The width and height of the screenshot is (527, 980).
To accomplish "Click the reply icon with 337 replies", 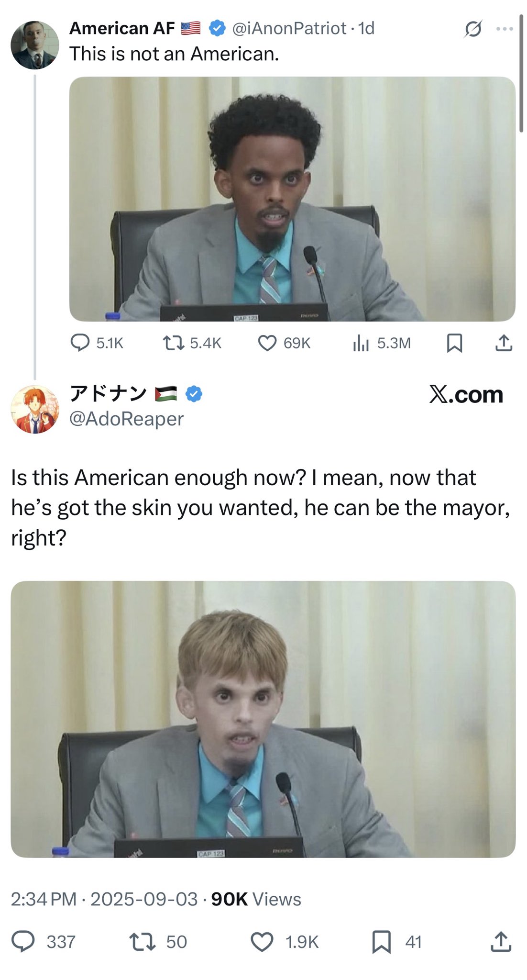I will point(23,941).
